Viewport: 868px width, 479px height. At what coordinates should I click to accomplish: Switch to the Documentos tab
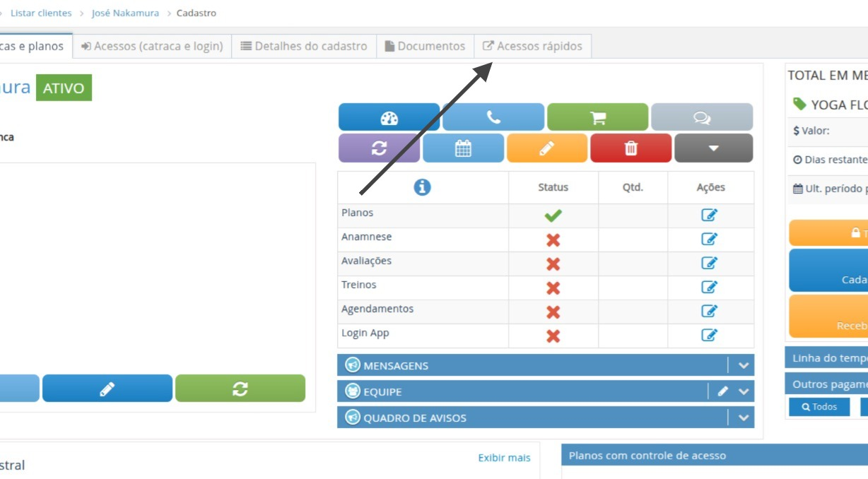point(425,47)
